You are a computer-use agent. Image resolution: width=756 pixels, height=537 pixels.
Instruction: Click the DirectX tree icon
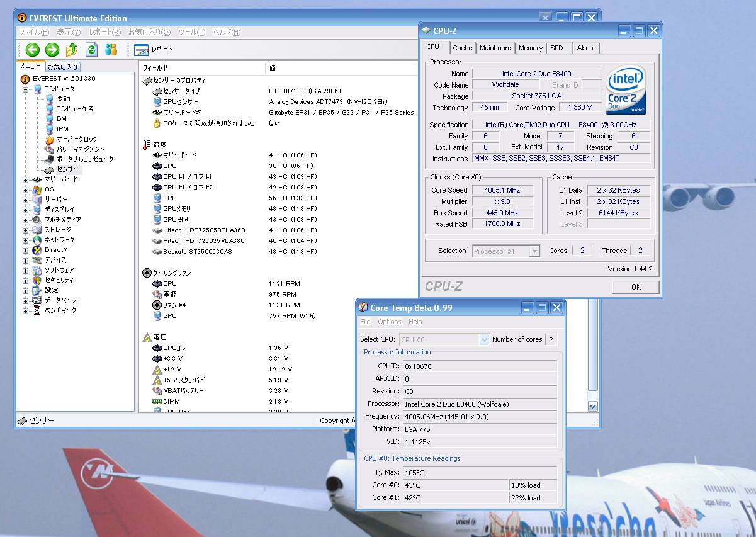37,250
